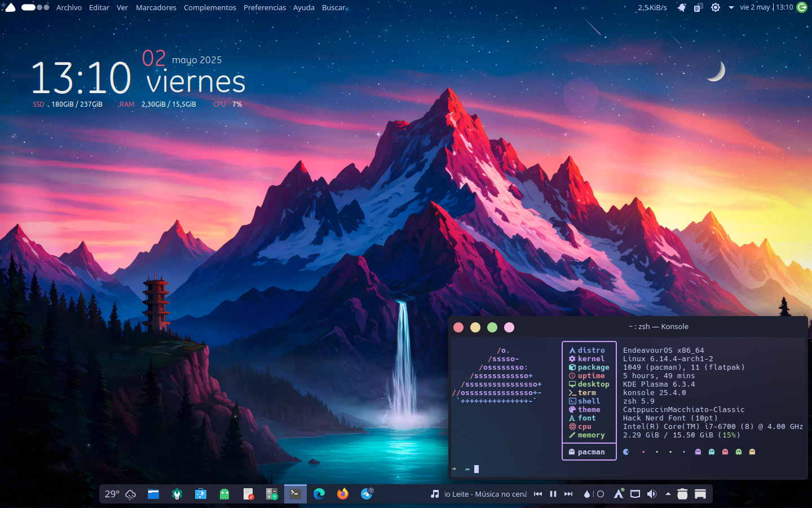Click the SSD 180GiB / 237GiB readout
Viewport: 812px width, 508px height.
pyautogui.click(x=68, y=104)
